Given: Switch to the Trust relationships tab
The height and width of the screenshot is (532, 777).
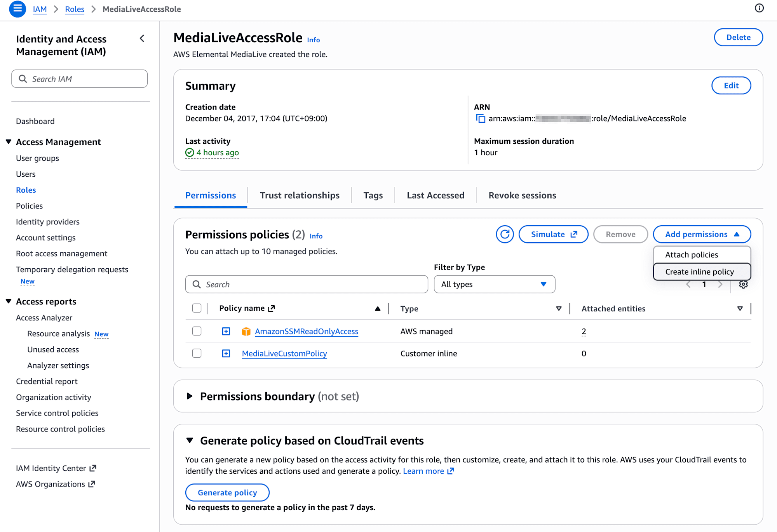Looking at the screenshot, I should tap(300, 195).
